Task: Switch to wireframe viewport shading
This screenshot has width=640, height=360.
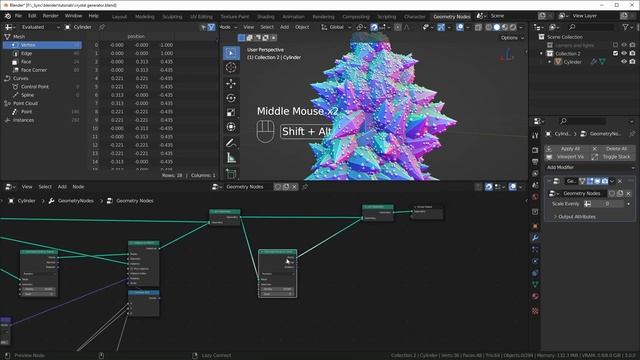Action: point(489,27)
